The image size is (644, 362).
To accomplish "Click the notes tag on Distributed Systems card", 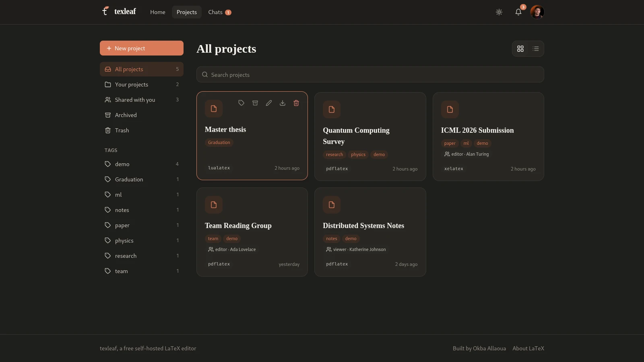I will [332, 239].
